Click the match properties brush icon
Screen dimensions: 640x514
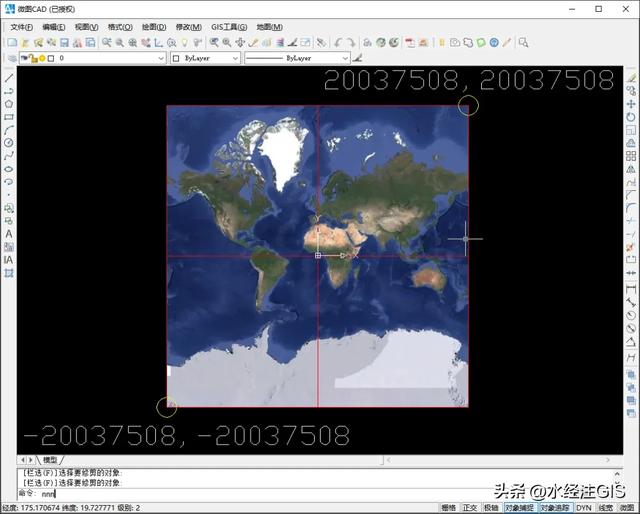[358, 58]
